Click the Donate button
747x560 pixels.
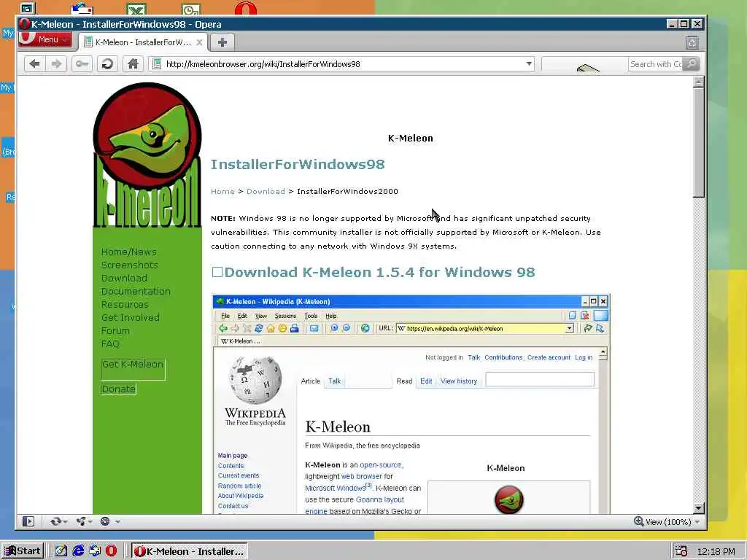[x=118, y=389]
